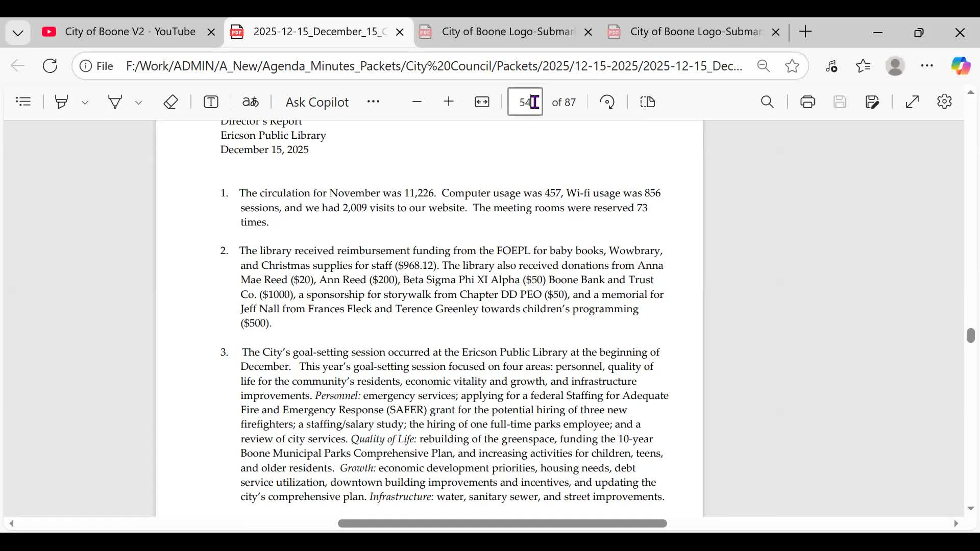Click the zoom in plus button
The width and height of the screenshot is (980, 551).
[449, 102]
